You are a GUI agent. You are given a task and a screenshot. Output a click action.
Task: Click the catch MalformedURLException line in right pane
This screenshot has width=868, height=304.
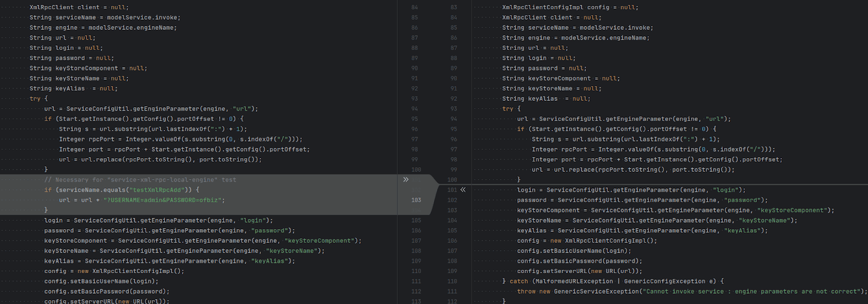coord(613,281)
